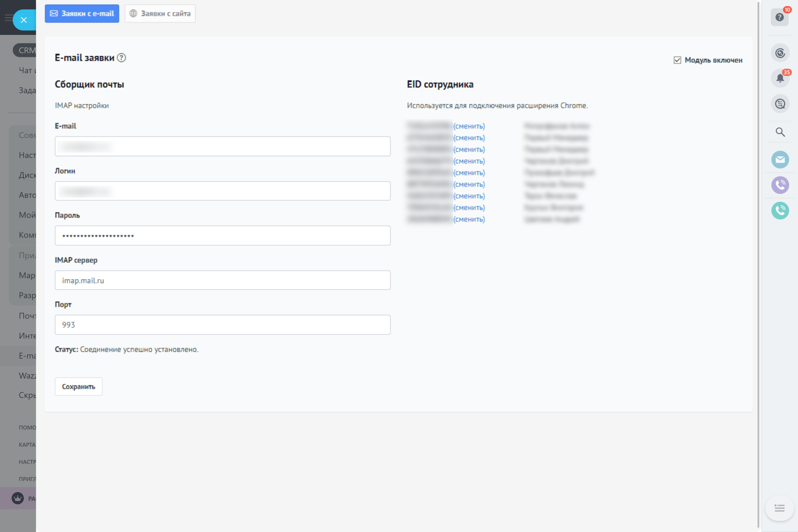The image size is (798, 532).
Task: Open notifications bell with badge 35
Action: 780,78
